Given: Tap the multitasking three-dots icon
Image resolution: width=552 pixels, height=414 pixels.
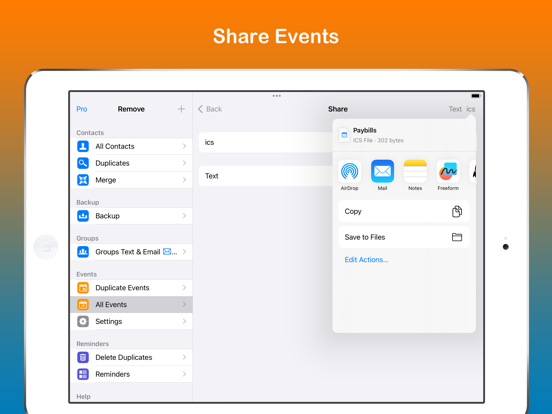Looking at the screenshot, I should 276,96.
